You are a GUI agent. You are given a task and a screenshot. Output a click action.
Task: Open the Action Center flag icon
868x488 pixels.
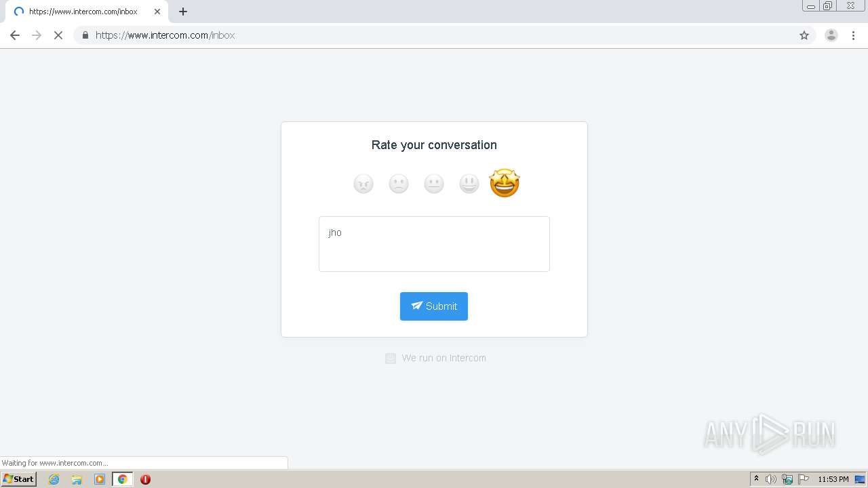click(804, 479)
